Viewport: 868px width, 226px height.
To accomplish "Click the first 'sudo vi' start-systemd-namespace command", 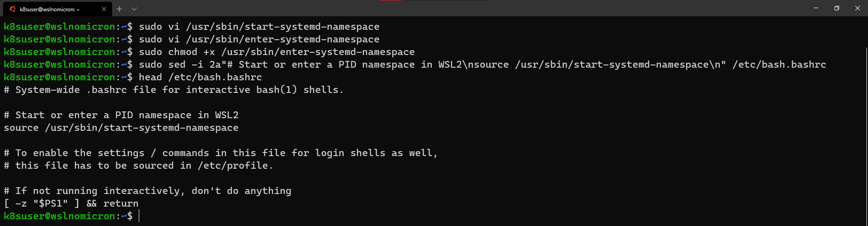I will click(259, 27).
